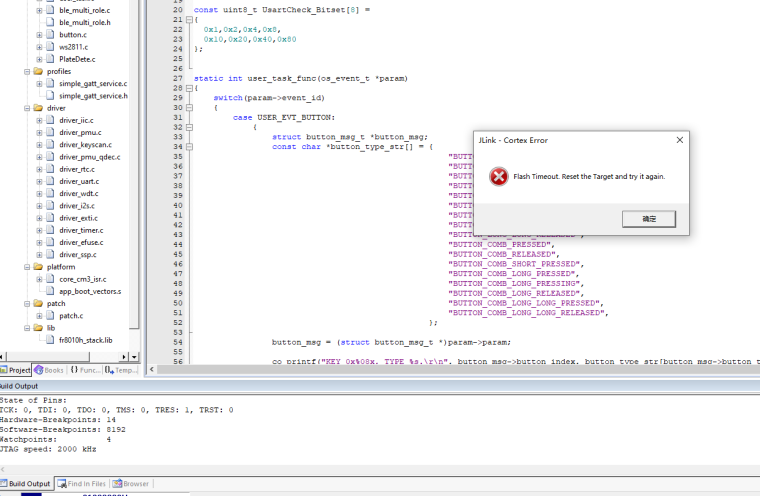This screenshot has width=760, height=496.
Task: Collapse the switch block fold at line 30
Action: (188, 107)
